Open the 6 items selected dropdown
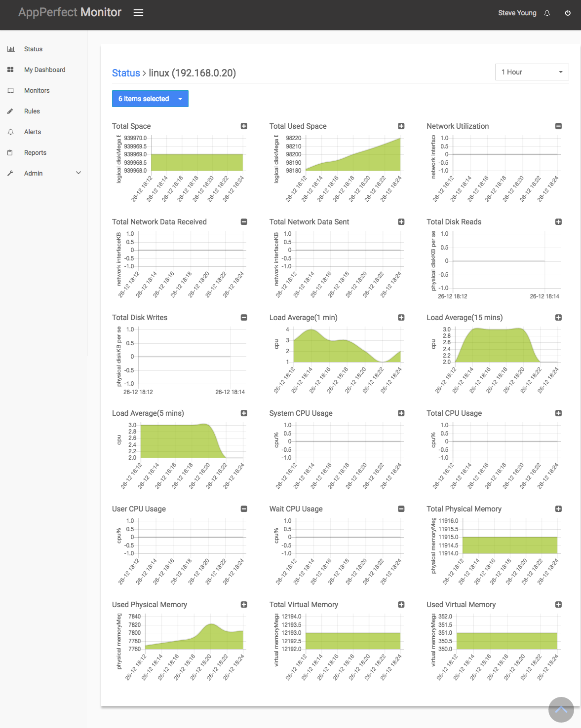The height and width of the screenshot is (728, 581). 150,99
